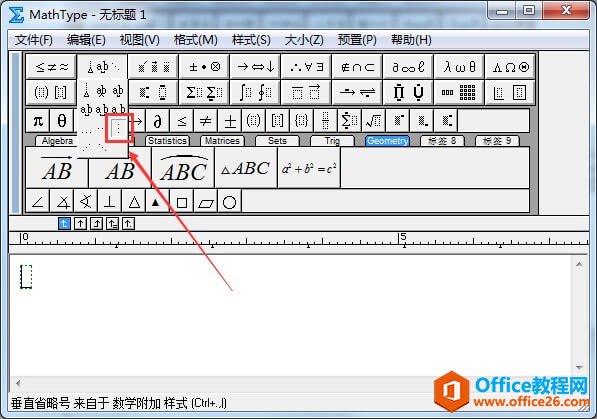Insert the ≠ symbol from the small bar
The height and width of the screenshot is (419, 597).
[206, 121]
